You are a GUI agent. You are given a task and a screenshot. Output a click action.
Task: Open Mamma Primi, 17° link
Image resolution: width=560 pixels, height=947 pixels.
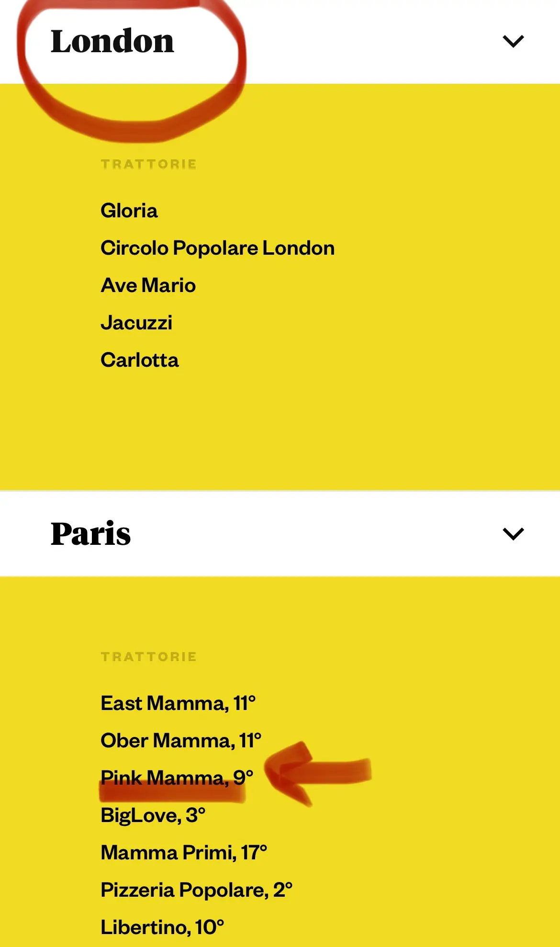click(x=184, y=853)
